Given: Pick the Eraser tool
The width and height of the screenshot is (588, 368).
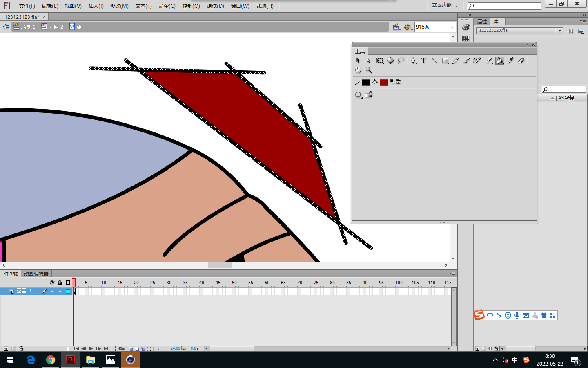Looking at the screenshot, I should [521, 61].
